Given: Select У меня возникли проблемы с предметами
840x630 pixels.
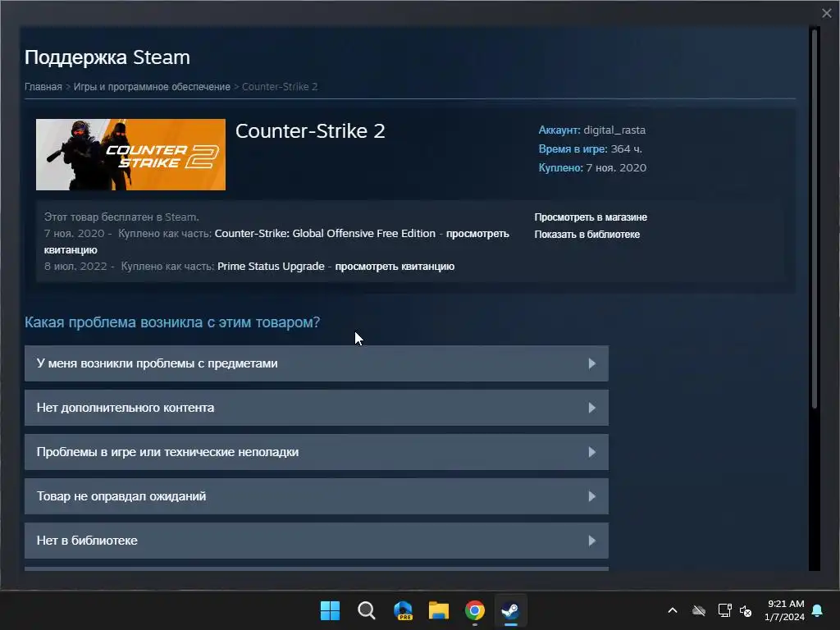Looking at the screenshot, I should (x=317, y=363).
